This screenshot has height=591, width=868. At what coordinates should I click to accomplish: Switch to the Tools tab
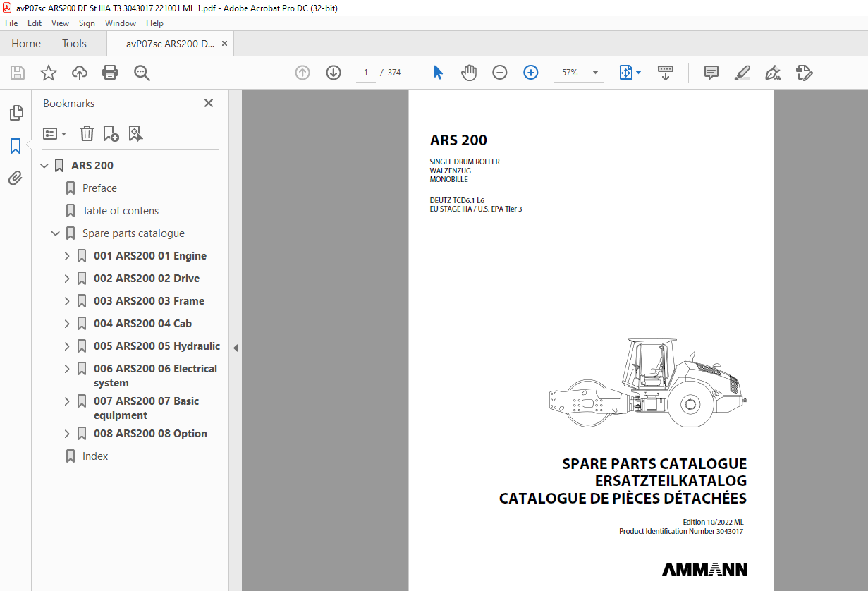74,44
